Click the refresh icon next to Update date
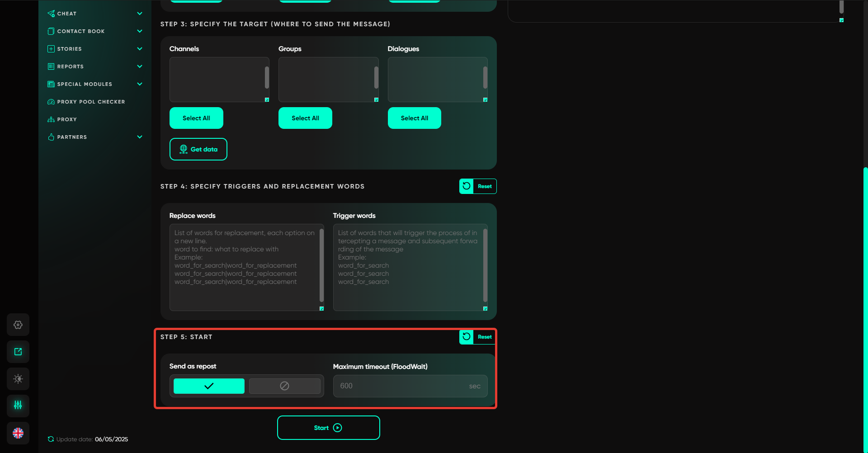Screen dimensions: 868x453 coord(51,439)
